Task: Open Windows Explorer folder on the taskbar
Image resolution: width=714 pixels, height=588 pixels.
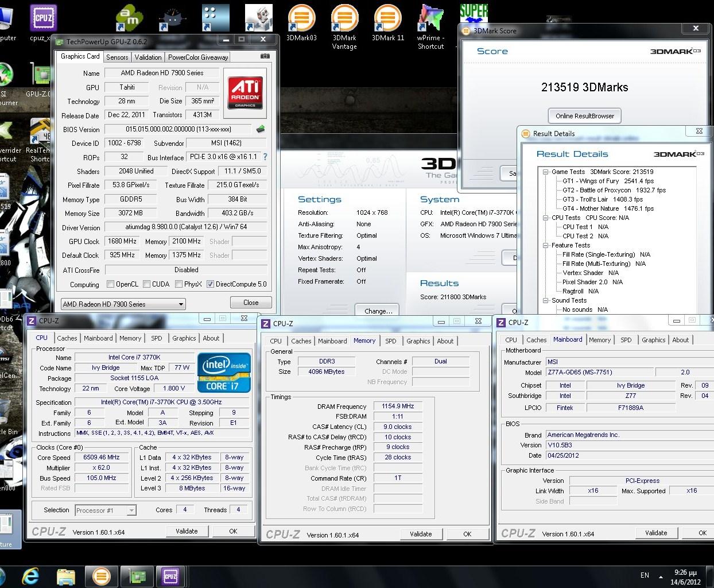Action: (x=66, y=576)
